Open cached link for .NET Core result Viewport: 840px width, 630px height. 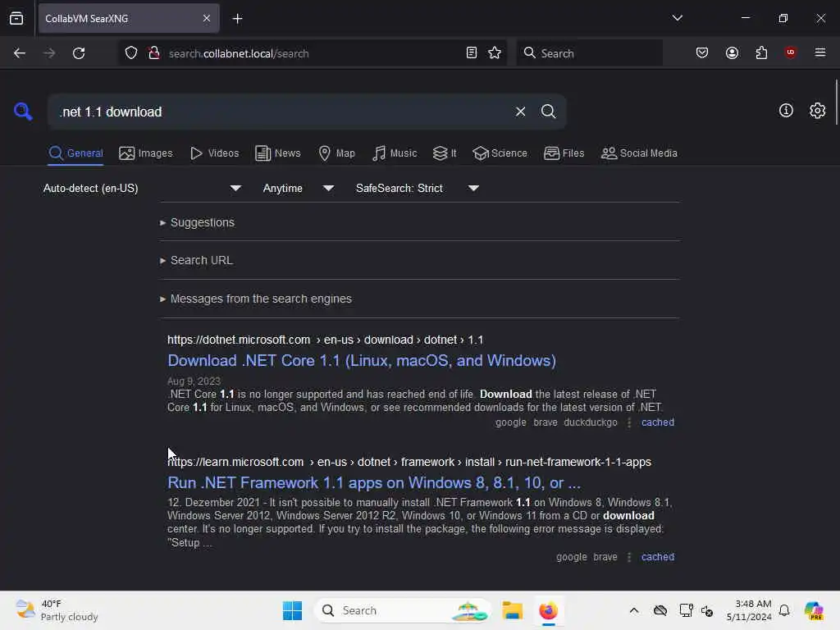tap(657, 422)
